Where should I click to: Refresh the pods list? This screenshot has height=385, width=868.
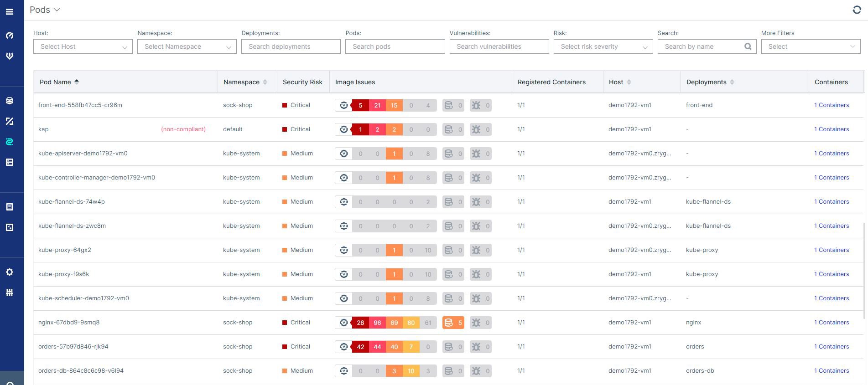point(857,10)
